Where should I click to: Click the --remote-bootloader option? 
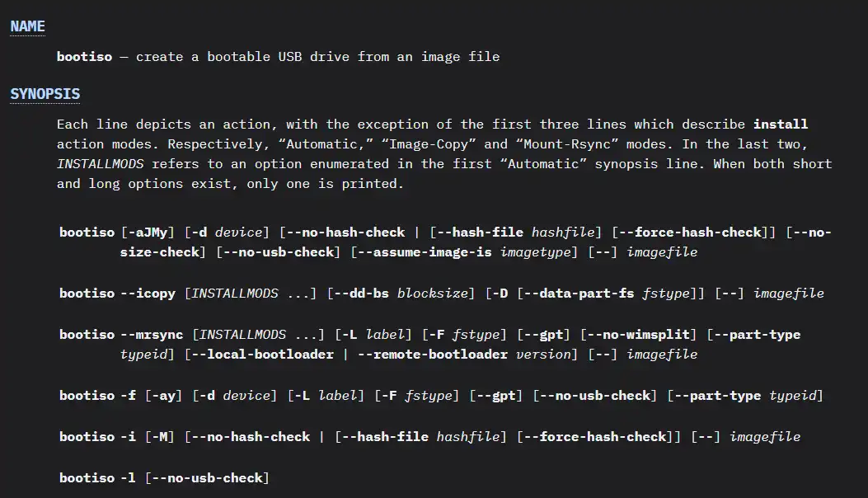click(x=441, y=355)
